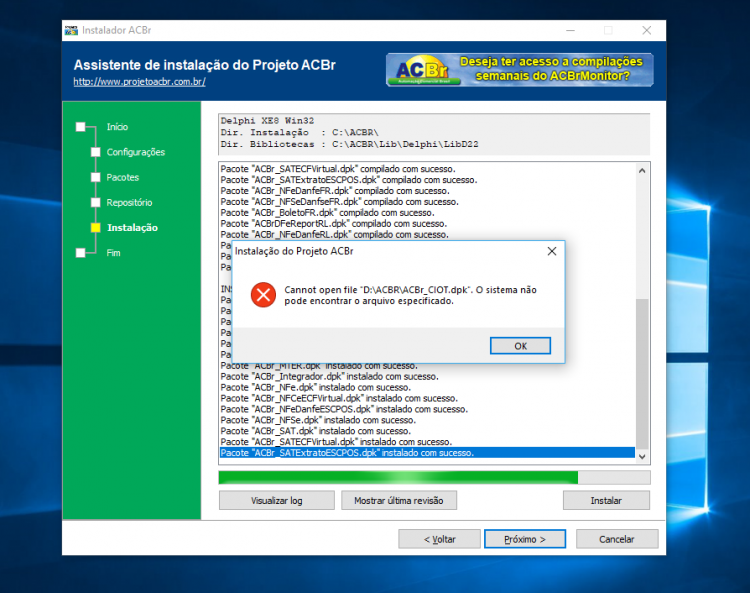Click OK in the error dialog

(520, 346)
